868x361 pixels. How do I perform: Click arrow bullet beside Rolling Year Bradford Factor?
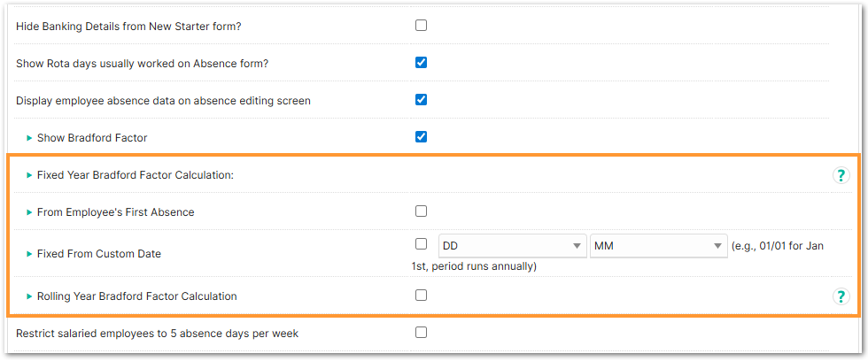29,296
